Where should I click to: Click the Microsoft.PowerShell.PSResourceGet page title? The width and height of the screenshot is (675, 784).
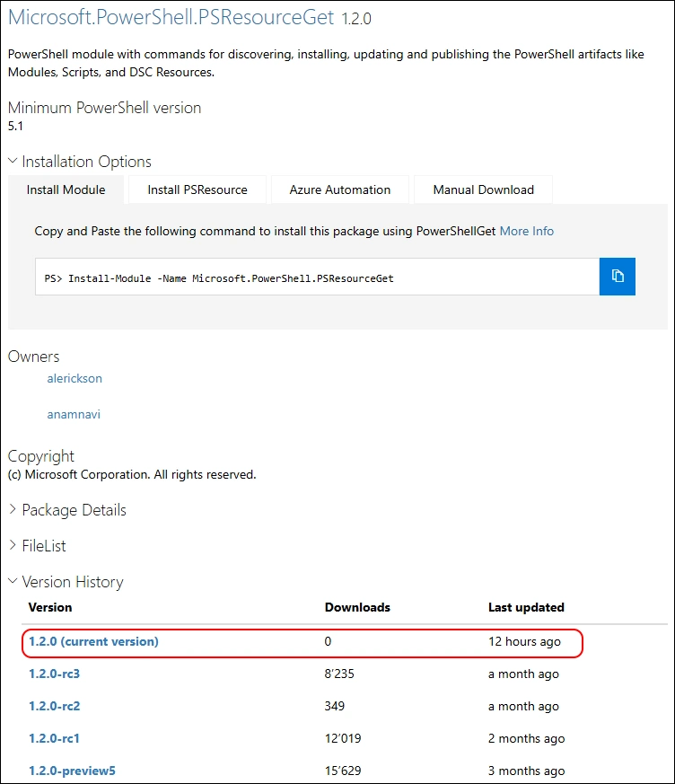(171, 17)
